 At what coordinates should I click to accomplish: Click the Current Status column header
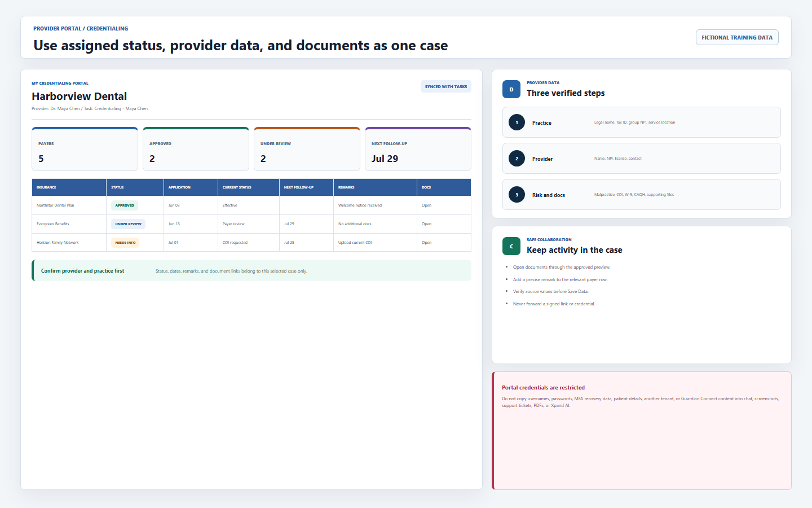pos(248,187)
